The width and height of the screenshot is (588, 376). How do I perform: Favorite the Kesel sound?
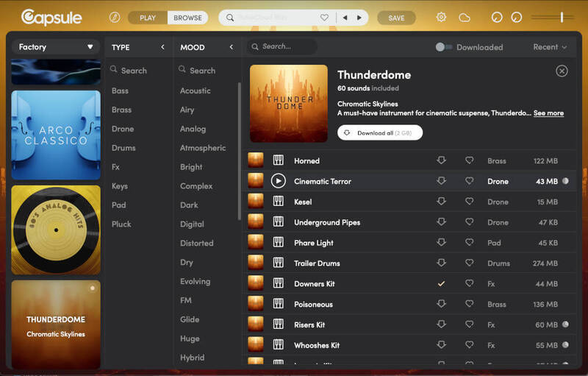click(x=469, y=201)
